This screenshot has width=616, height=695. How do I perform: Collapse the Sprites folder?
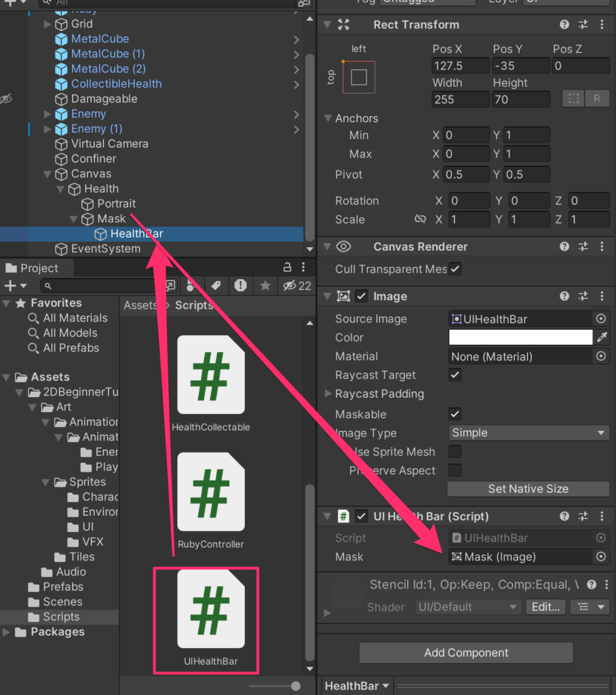[45, 482]
